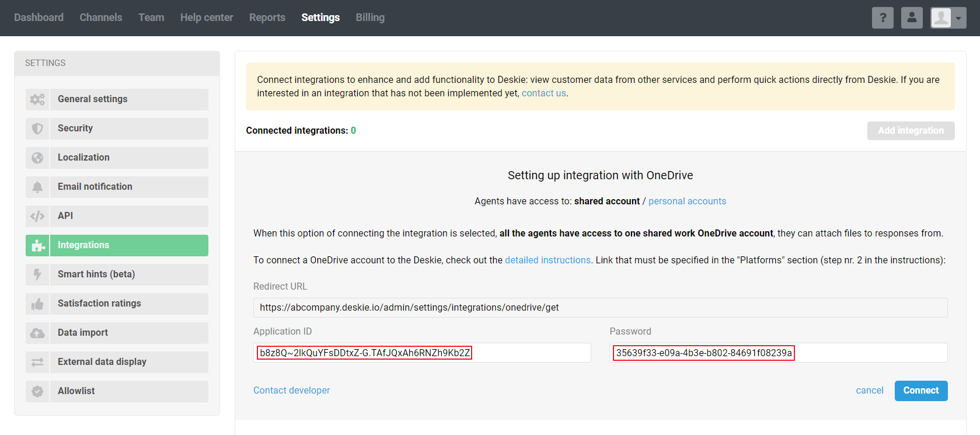
Task: Click the API code brackets icon
Action: (x=37, y=216)
